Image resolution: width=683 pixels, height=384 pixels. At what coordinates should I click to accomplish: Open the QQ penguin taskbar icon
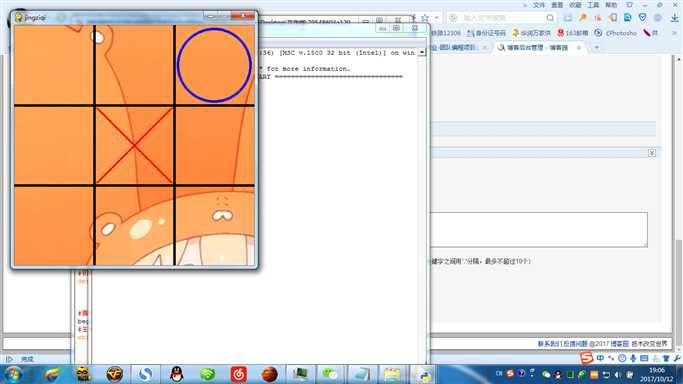tap(176, 374)
